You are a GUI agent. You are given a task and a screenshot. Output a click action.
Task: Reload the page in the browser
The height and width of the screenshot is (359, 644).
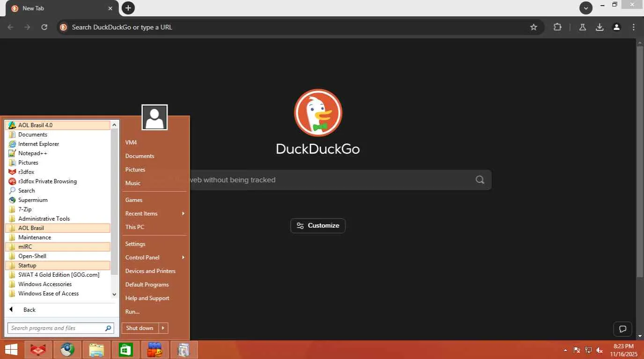click(44, 27)
